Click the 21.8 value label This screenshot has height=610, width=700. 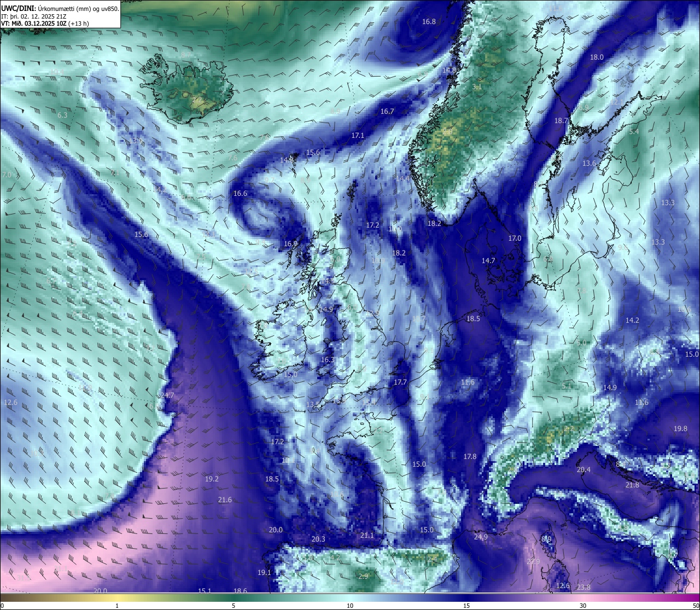[632, 485]
